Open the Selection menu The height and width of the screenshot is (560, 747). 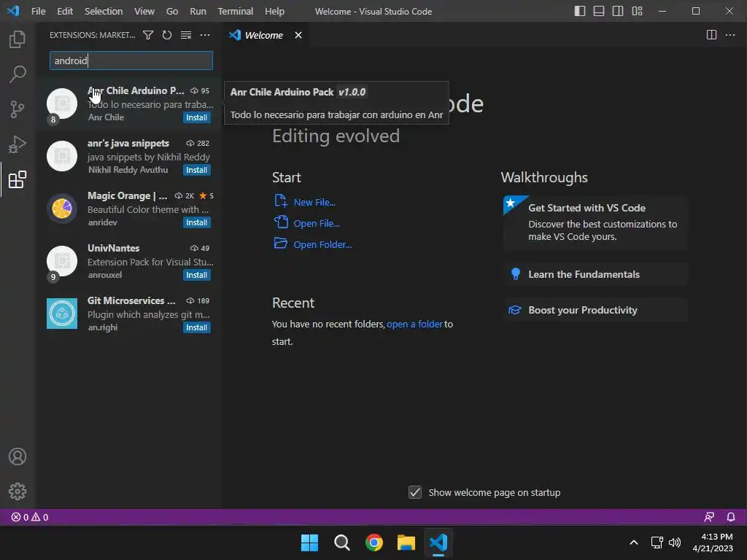click(x=104, y=11)
